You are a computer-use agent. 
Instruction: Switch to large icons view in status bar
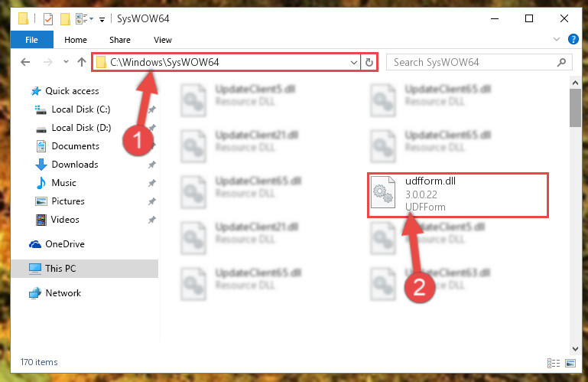pyautogui.click(x=570, y=363)
